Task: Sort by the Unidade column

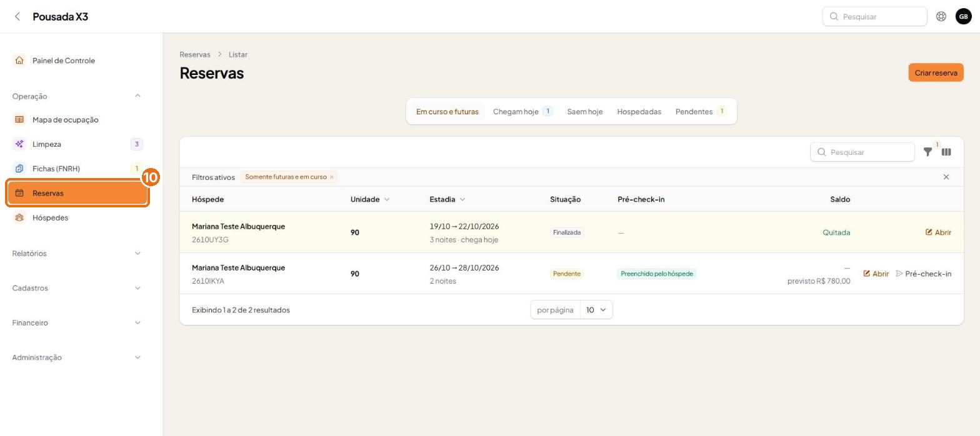Action: pos(370,199)
